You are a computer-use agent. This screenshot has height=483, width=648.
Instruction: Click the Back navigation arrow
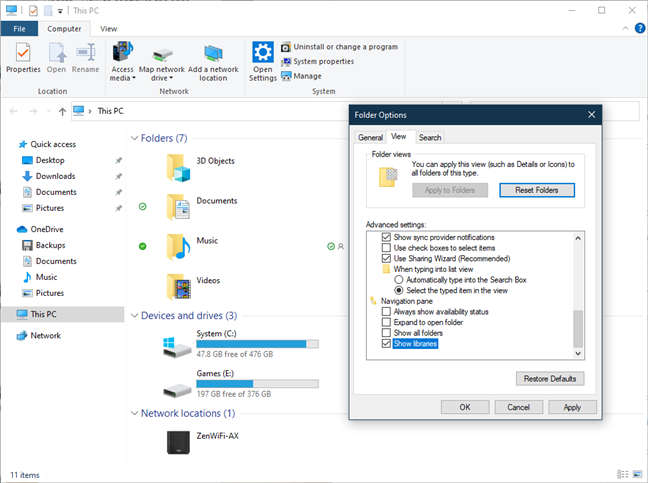pos(14,111)
